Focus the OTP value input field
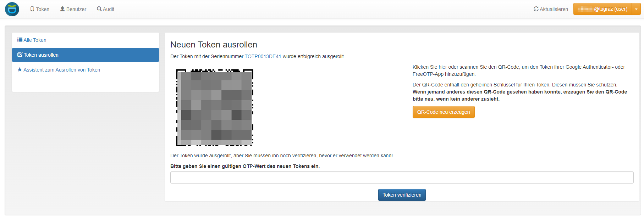 [402, 177]
